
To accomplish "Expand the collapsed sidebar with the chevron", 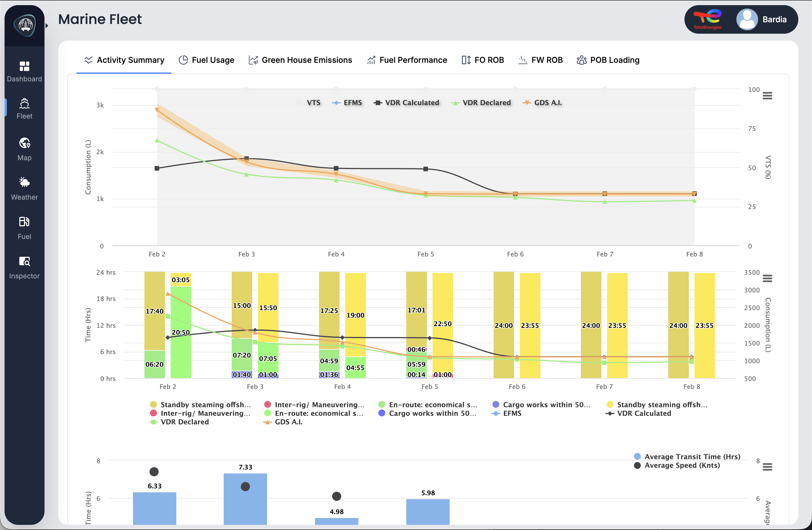I will pyautogui.click(x=47, y=25).
